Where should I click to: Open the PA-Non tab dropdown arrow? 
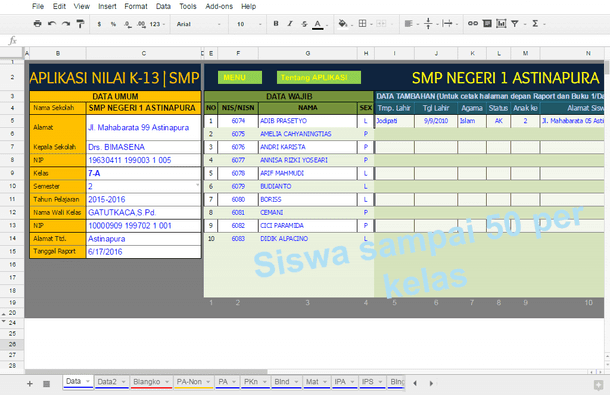coord(209,382)
